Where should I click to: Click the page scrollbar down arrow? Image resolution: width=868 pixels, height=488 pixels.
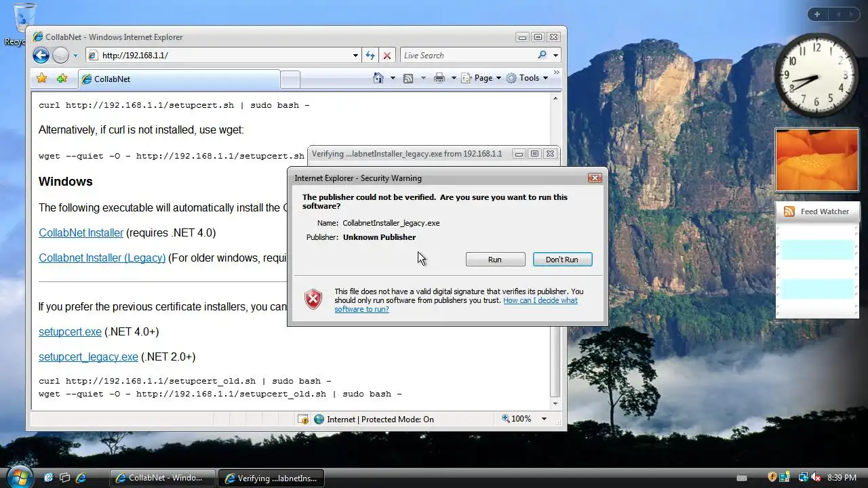click(555, 403)
